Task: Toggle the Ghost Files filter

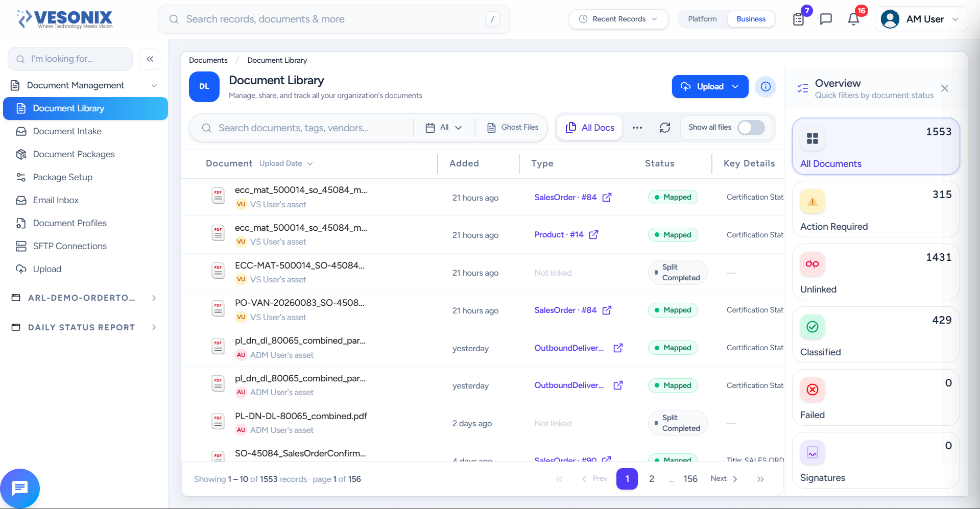Action: (x=513, y=128)
